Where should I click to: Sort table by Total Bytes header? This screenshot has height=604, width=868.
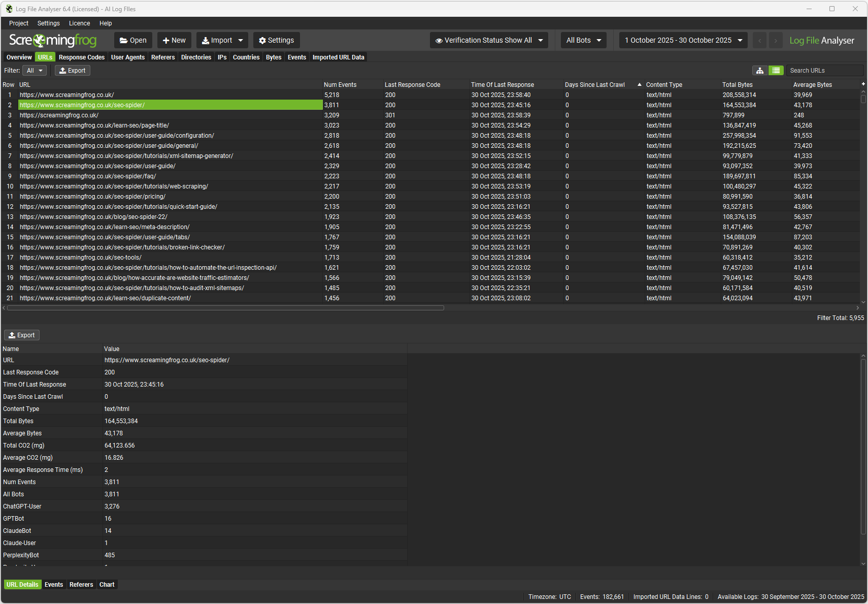[x=737, y=85]
